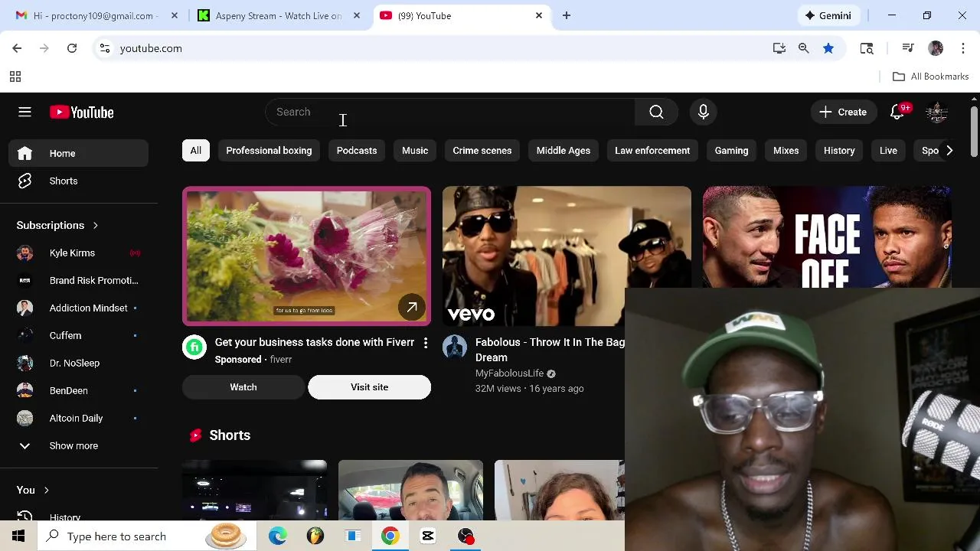
Task: Click MyFabolousLife channel avatar
Action: (x=455, y=347)
